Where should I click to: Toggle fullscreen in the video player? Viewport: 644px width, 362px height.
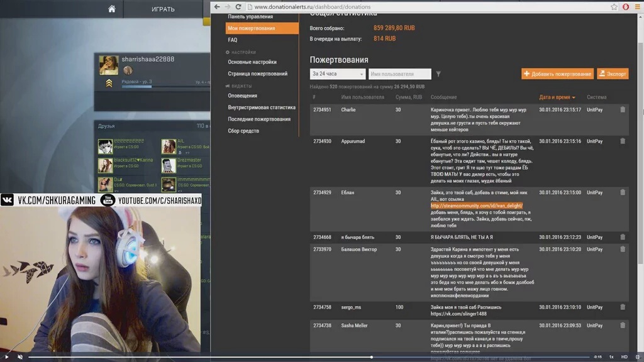[638, 357]
